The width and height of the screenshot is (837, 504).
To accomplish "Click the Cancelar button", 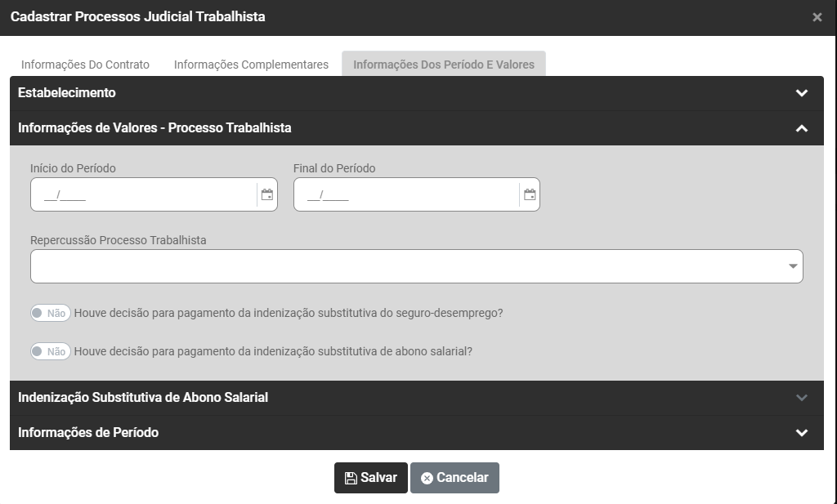I will coord(454,478).
